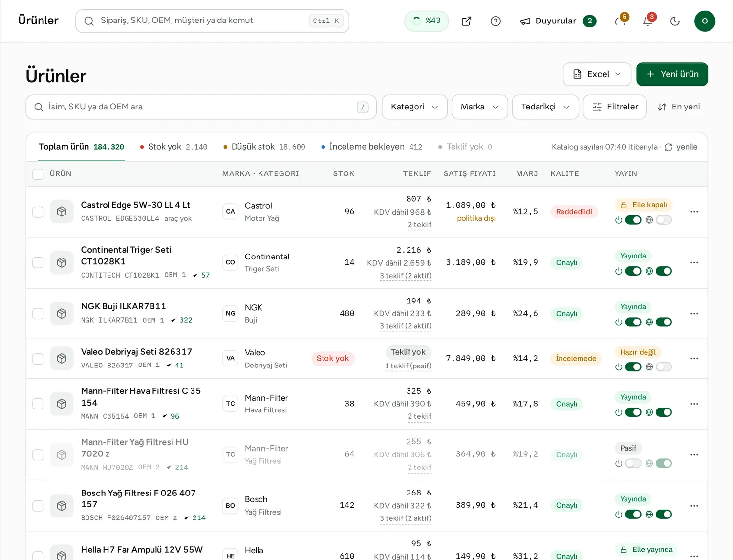Toggle web publish switch for Castrol Edge
This screenshot has height=560, width=733.
[x=664, y=220]
